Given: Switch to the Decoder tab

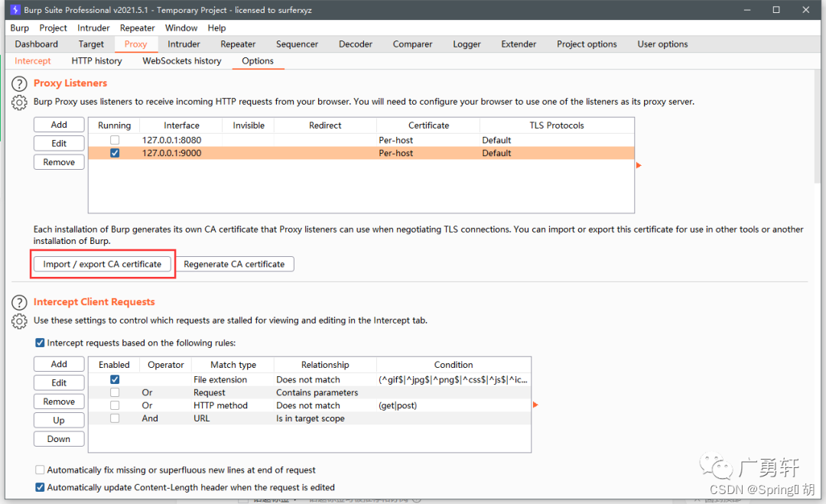Looking at the screenshot, I should (356, 44).
